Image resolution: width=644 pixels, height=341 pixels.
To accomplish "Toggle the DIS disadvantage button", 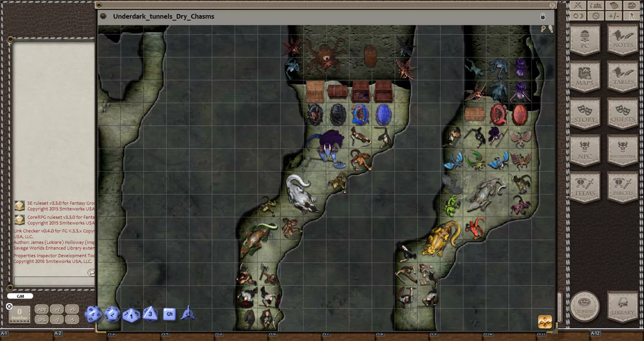I will 42,320.
